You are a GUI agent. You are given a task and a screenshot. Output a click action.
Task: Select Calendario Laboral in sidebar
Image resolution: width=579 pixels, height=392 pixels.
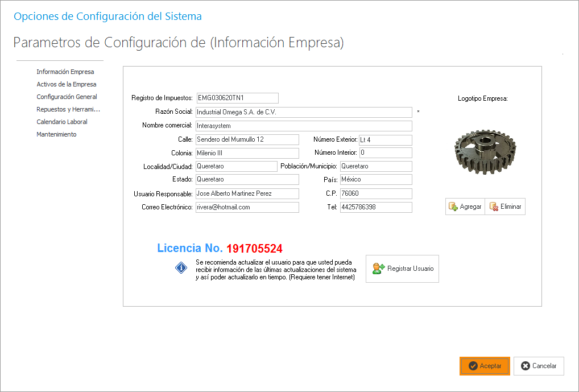(62, 122)
